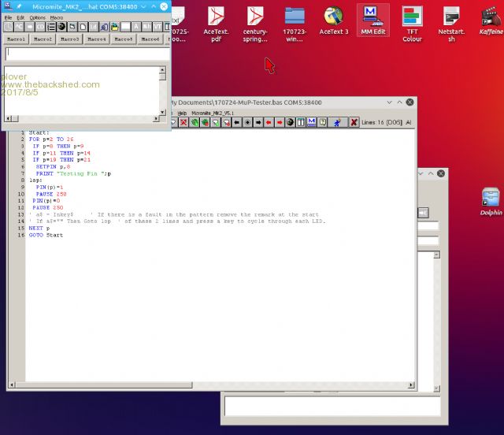Click the terminal output vertical scrollbar
This screenshot has height=435, width=504.
pos(162,92)
